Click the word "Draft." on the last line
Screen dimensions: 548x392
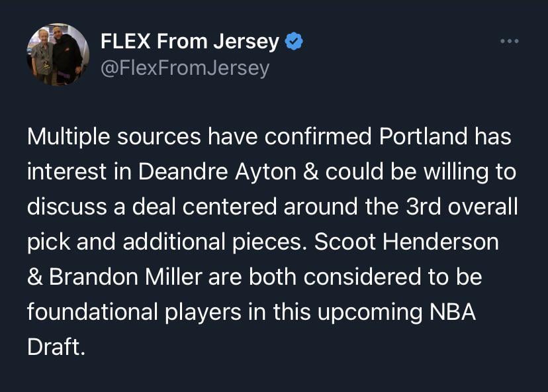coord(56,347)
